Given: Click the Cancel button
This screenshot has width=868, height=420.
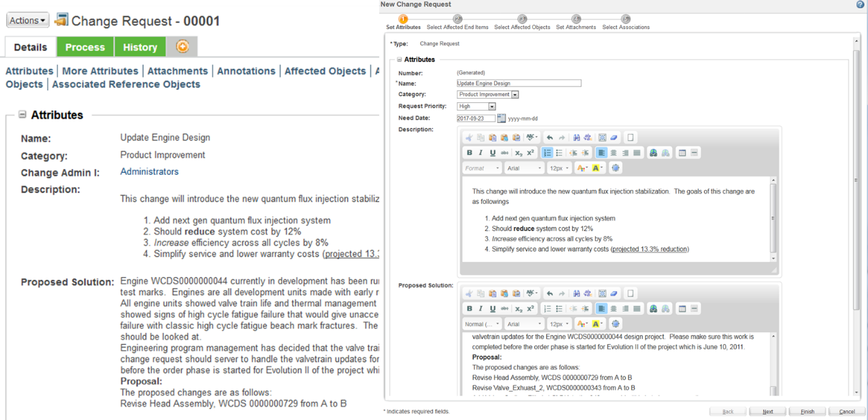Looking at the screenshot, I should point(847,412).
